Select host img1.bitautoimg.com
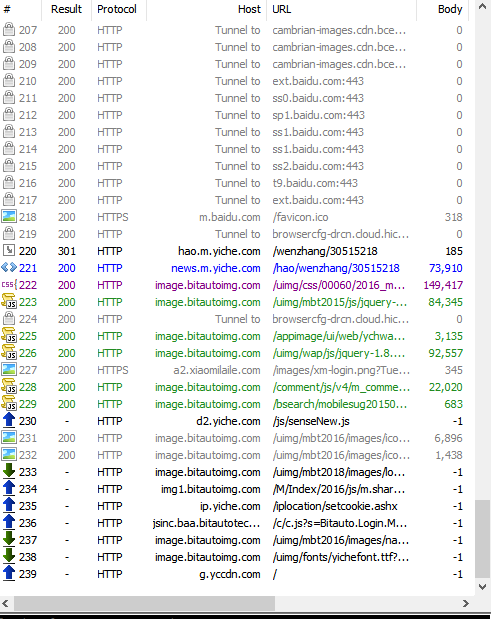Screen dimensions: 491x619 (x=210, y=489)
